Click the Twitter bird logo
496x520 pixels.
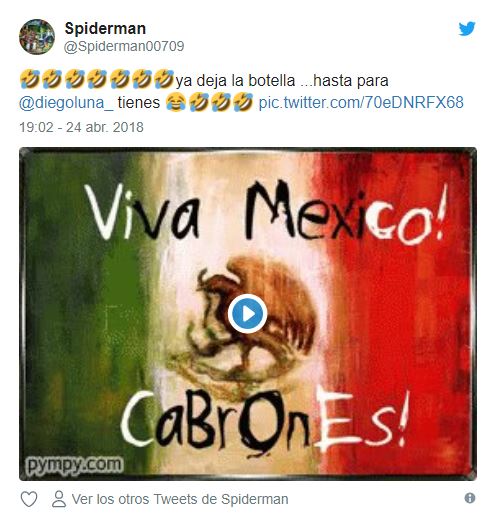tap(467, 29)
